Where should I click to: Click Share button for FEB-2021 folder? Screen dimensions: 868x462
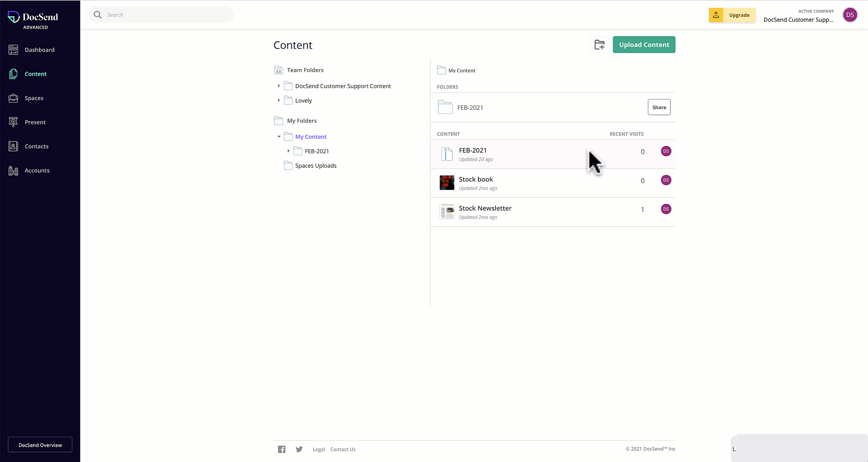[x=659, y=107]
